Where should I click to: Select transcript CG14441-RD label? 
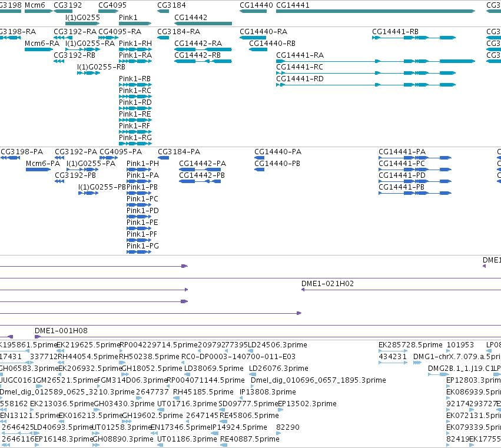pyautogui.click(x=300, y=79)
